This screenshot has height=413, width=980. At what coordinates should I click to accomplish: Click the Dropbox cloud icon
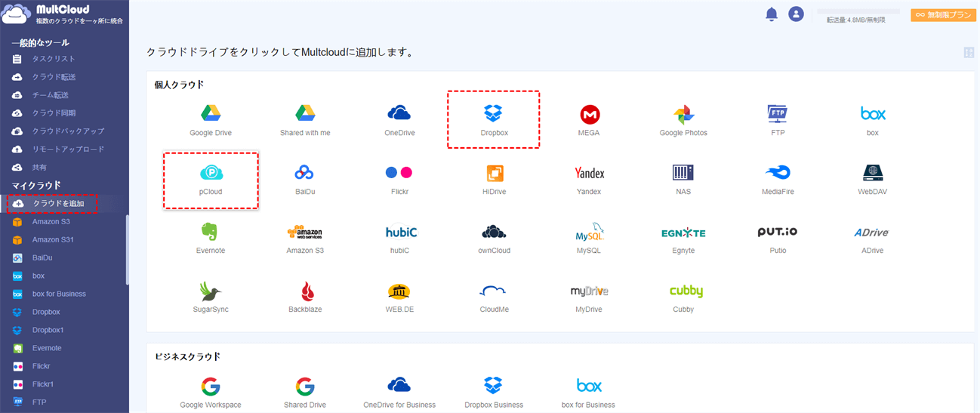(494, 120)
